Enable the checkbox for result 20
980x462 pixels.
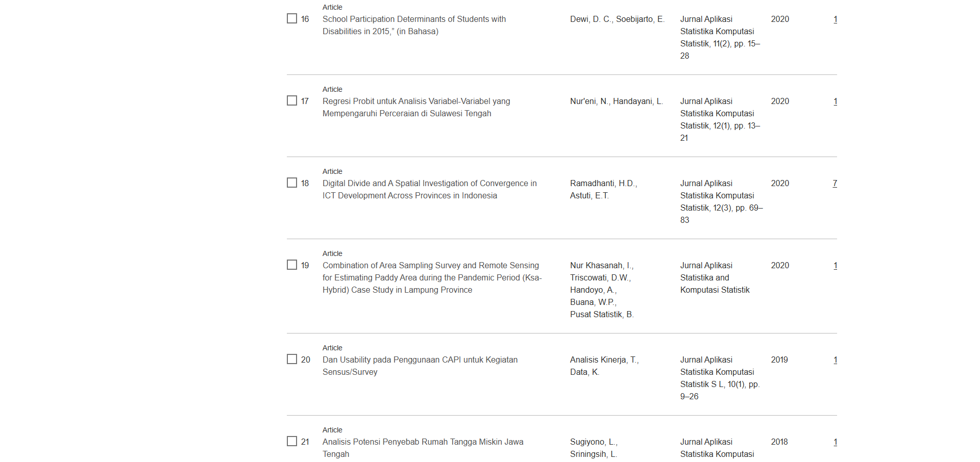tap(292, 360)
